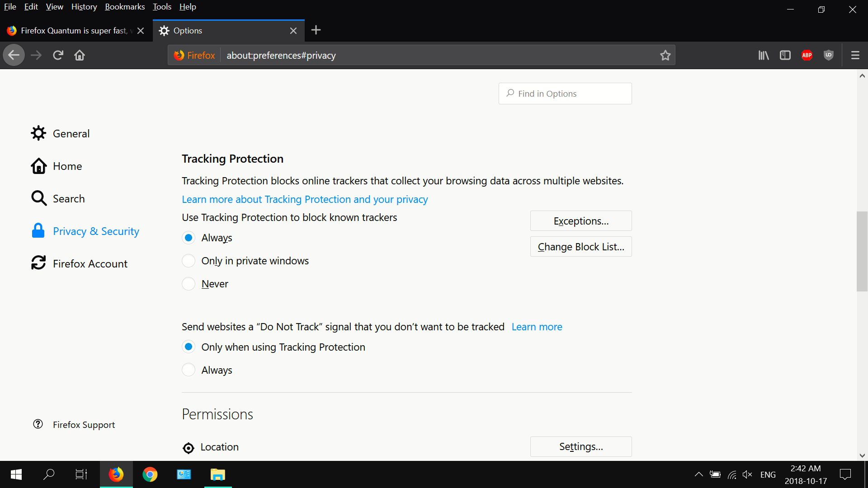Show hidden system tray icons
The image size is (868, 488).
pos(698,474)
